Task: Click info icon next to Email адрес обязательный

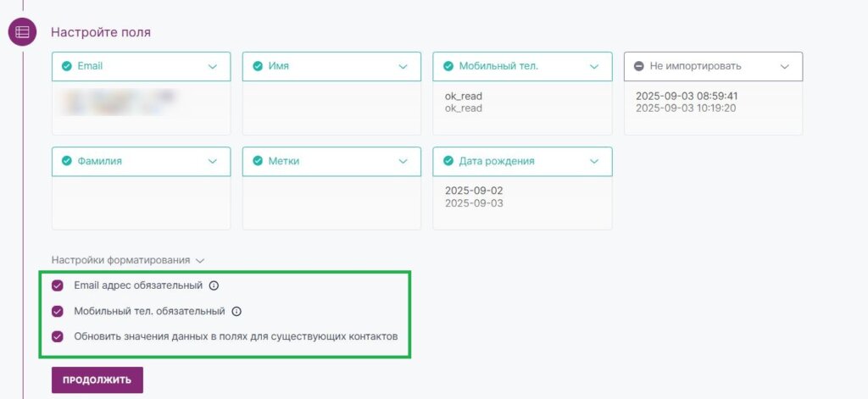Action: click(214, 285)
